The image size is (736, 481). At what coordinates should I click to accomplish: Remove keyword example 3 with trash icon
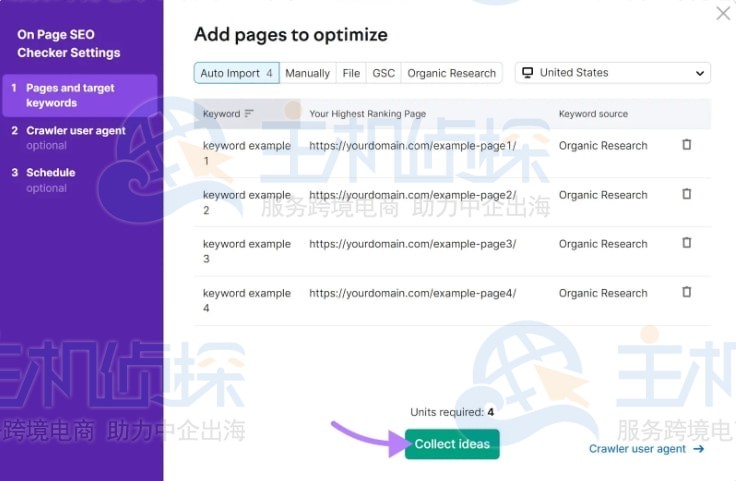click(x=686, y=243)
